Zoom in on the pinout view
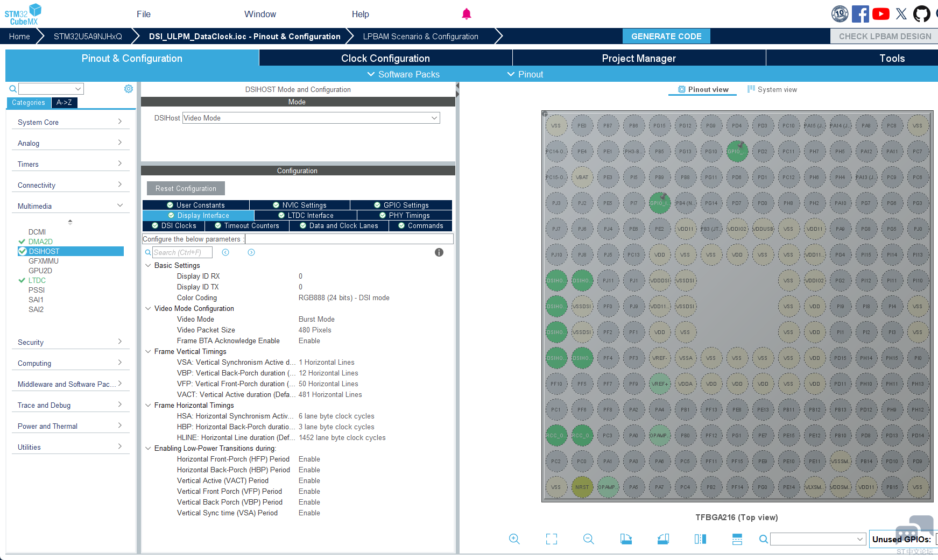Viewport: 938px width, 560px height. point(514,539)
